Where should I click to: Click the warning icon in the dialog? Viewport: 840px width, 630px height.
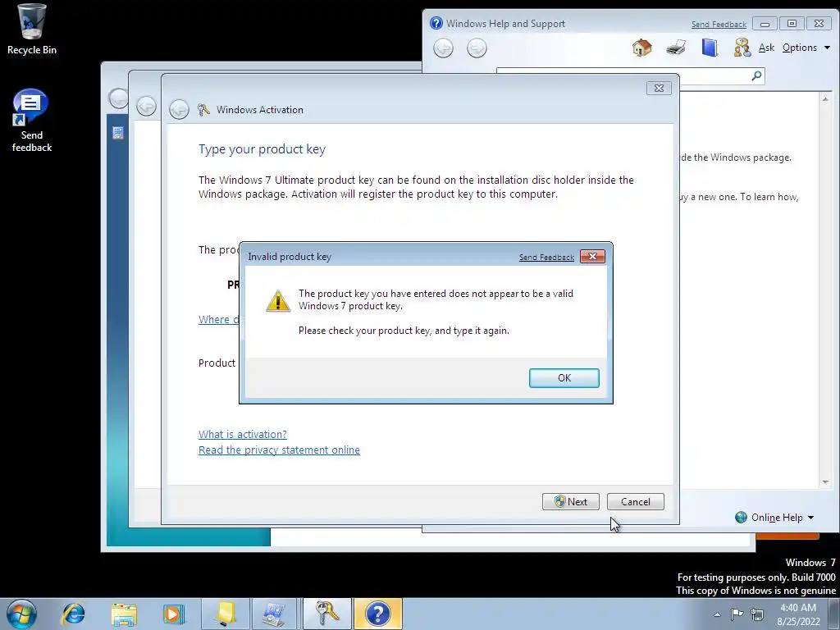pos(278,300)
